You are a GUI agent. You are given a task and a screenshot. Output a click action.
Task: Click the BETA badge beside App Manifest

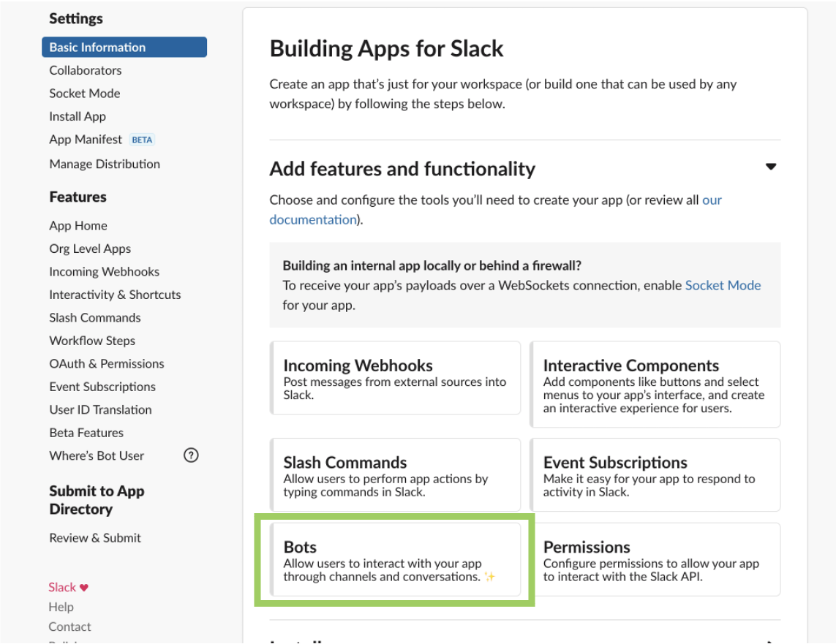(x=143, y=140)
